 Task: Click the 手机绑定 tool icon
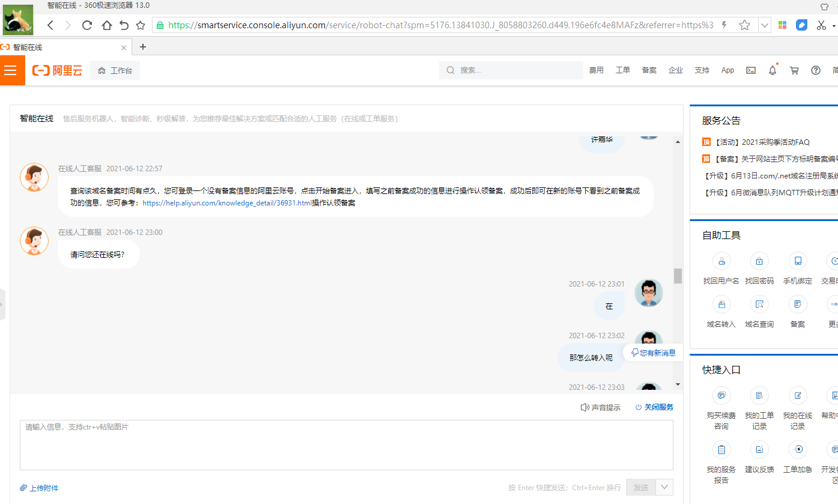coord(798,261)
